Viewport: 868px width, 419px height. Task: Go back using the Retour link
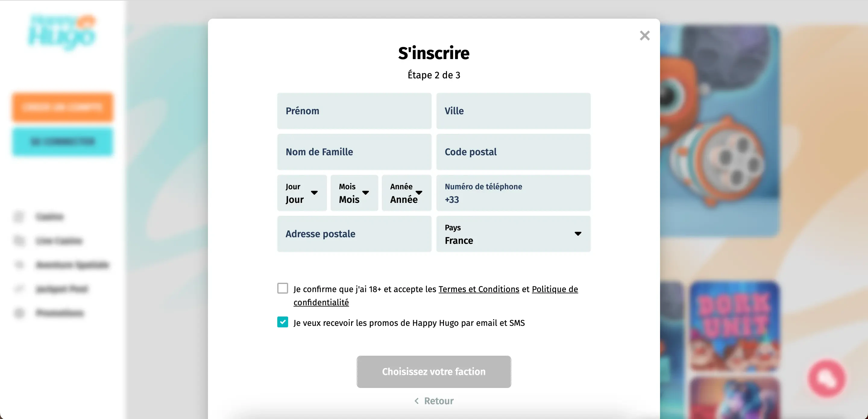[439, 401]
